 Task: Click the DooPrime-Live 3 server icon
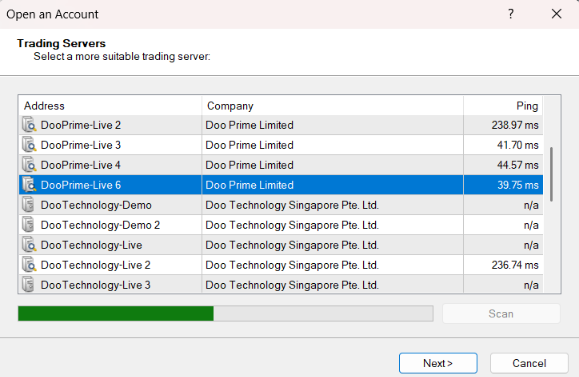(x=29, y=144)
